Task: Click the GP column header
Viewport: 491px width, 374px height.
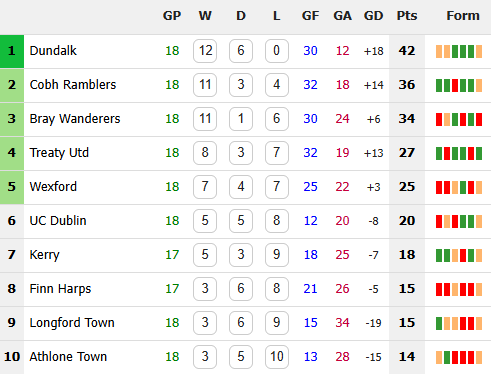Action: pyautogui.click(x=172, y=16)
